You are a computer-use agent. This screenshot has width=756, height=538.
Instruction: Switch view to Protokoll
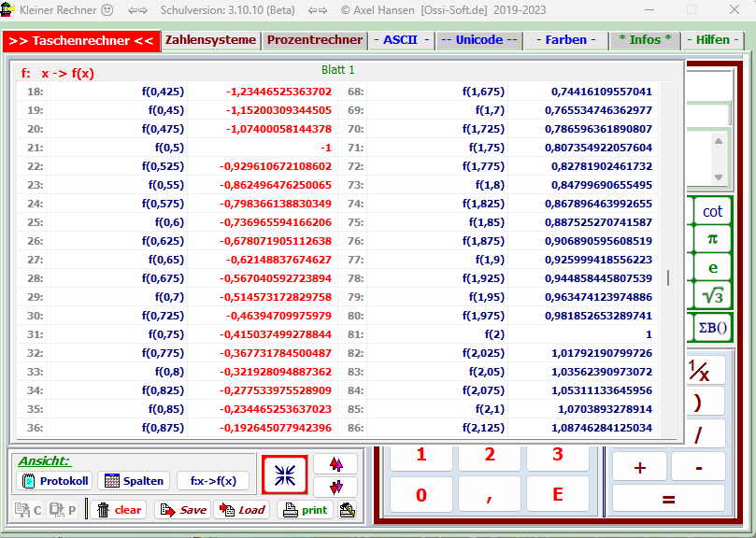[x=54, y=481]
